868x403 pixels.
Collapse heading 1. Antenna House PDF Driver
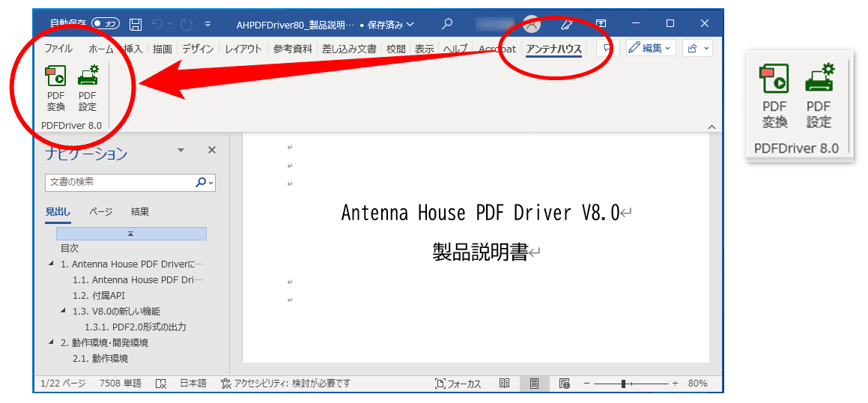[52, 264]
